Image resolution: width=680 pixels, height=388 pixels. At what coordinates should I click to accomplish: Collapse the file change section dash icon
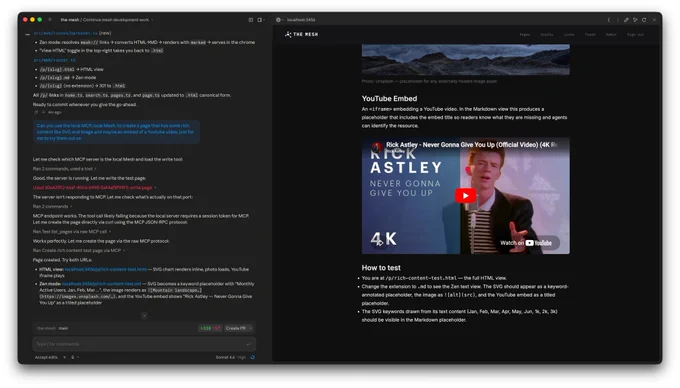tap(28, 34)
